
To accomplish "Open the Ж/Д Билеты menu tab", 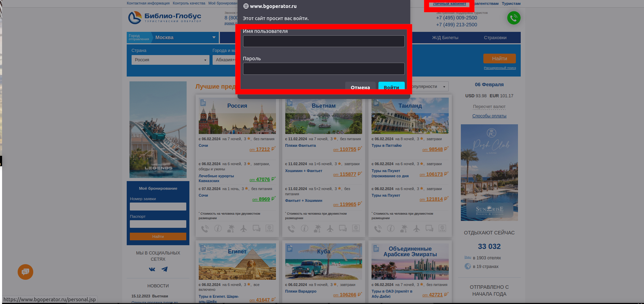I will click(445, 38).
